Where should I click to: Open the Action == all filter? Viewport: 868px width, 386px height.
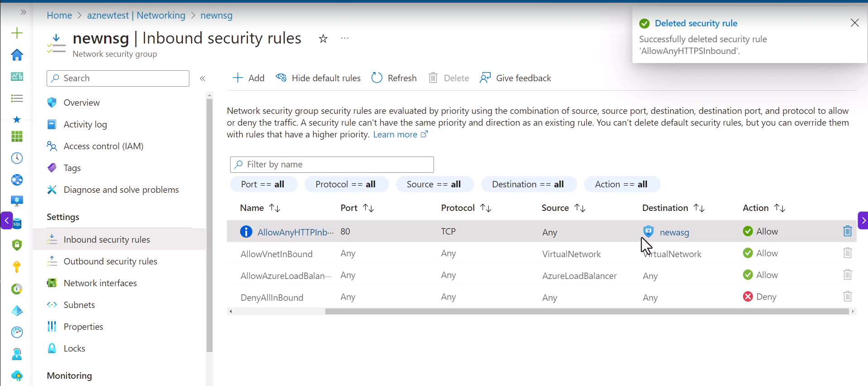point(622,184)
